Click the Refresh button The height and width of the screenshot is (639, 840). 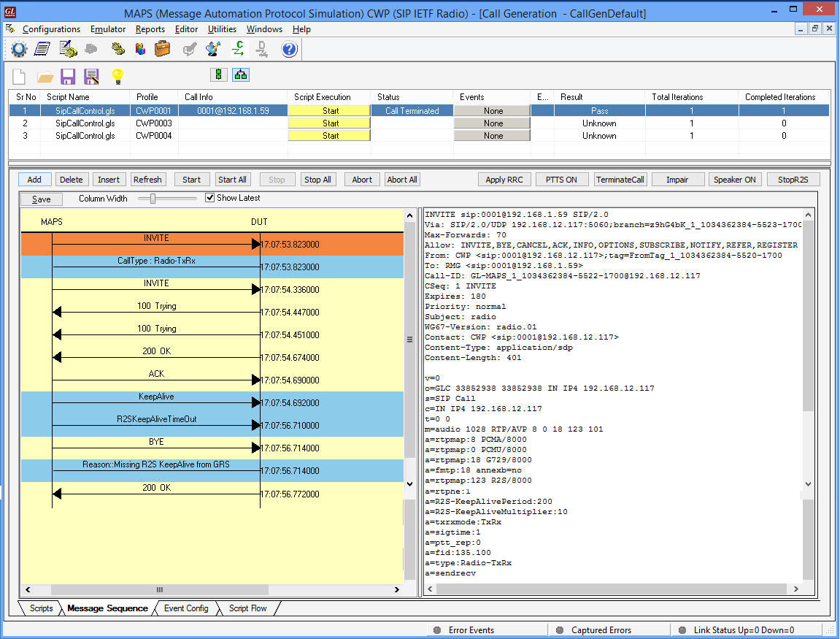147,180
